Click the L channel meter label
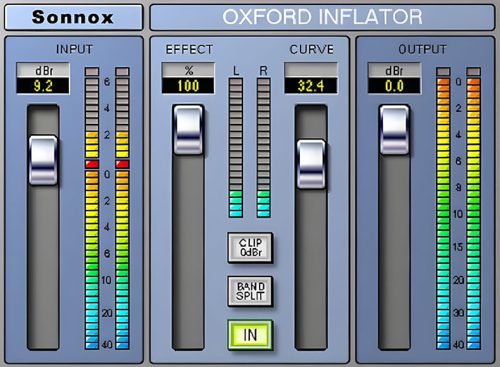500x367 pixels. click(236, 71)
